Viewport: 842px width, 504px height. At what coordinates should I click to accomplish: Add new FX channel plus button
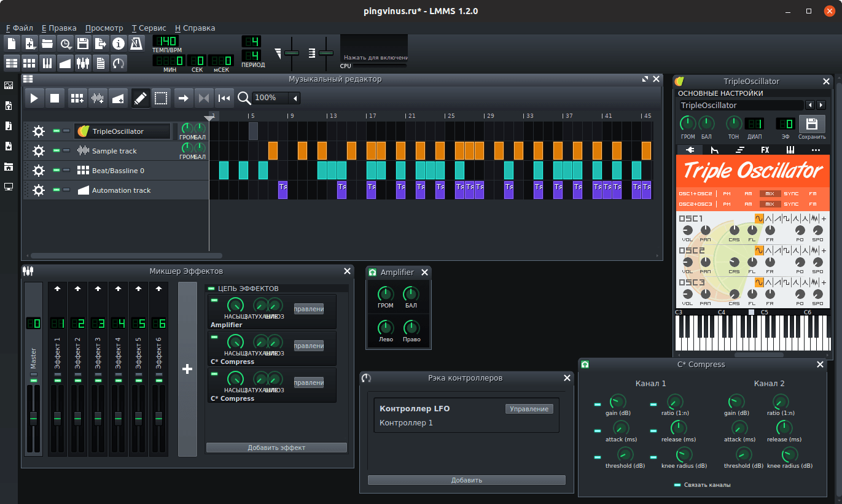[188, 369]
